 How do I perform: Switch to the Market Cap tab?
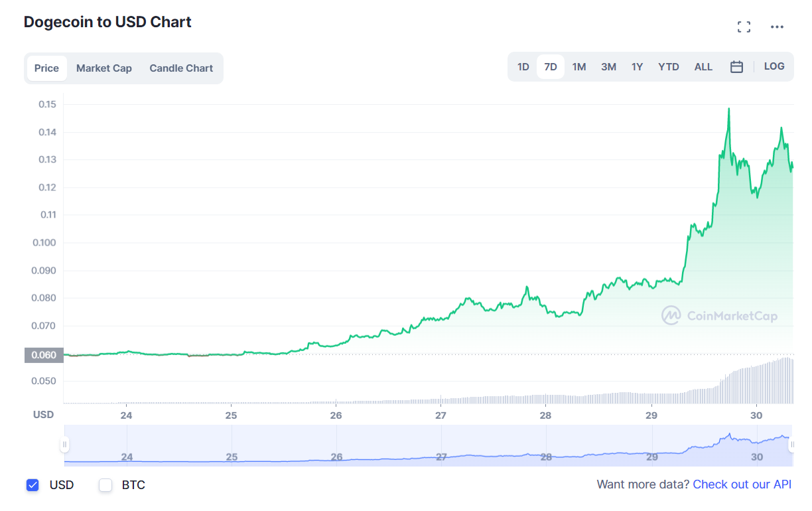pos(104,68)
